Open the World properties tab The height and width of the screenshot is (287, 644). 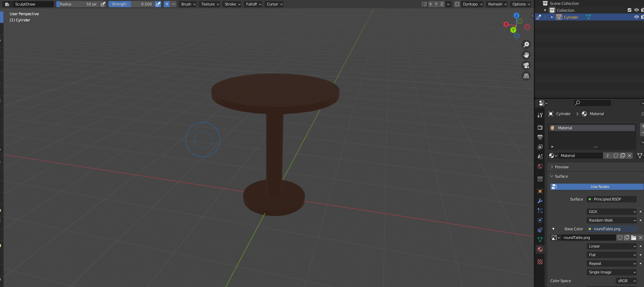point(540,166)
